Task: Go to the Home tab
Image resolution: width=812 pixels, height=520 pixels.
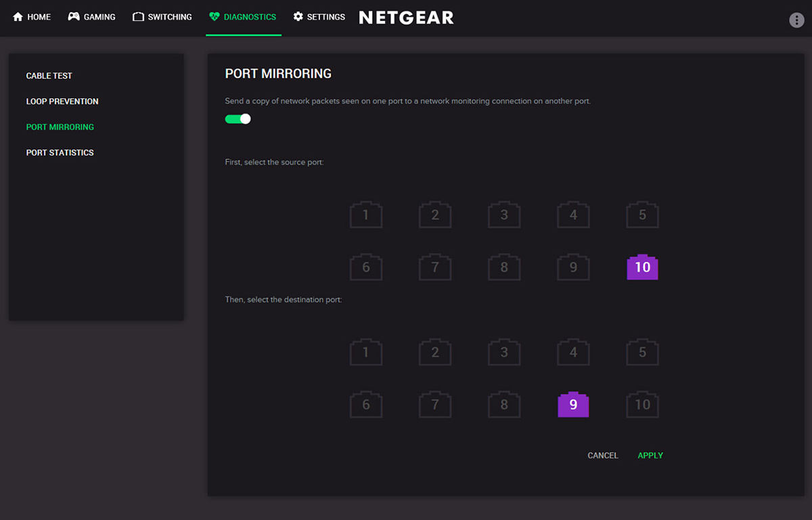Action: click(32, 17)
